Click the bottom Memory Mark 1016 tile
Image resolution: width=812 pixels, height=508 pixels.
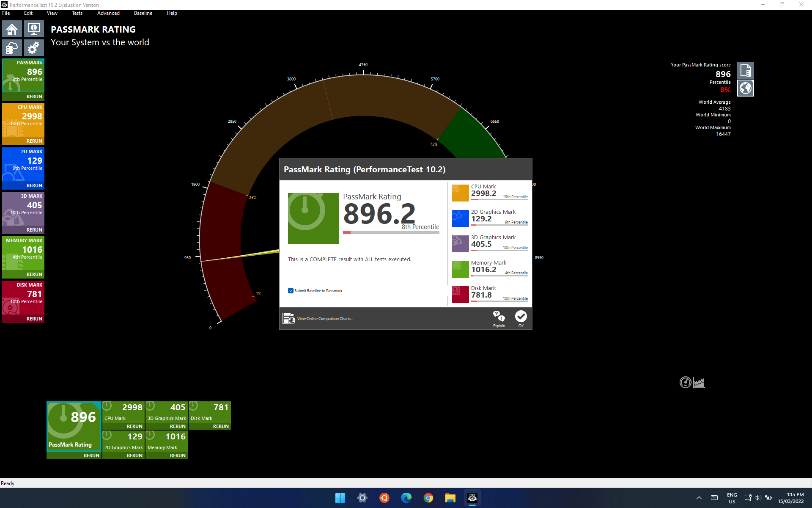point(167,441)
